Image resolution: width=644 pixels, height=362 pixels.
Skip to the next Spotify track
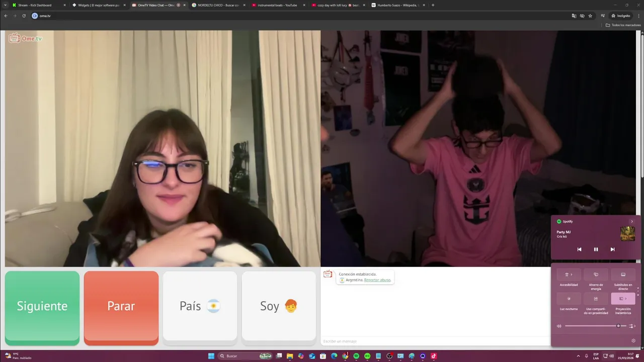pos(612,249)
